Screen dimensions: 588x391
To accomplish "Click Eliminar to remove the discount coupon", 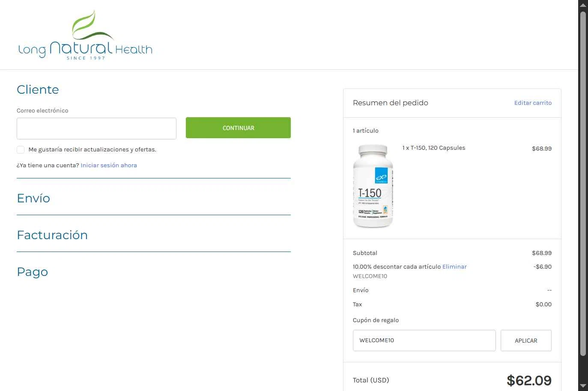I will tap(454, 267).
